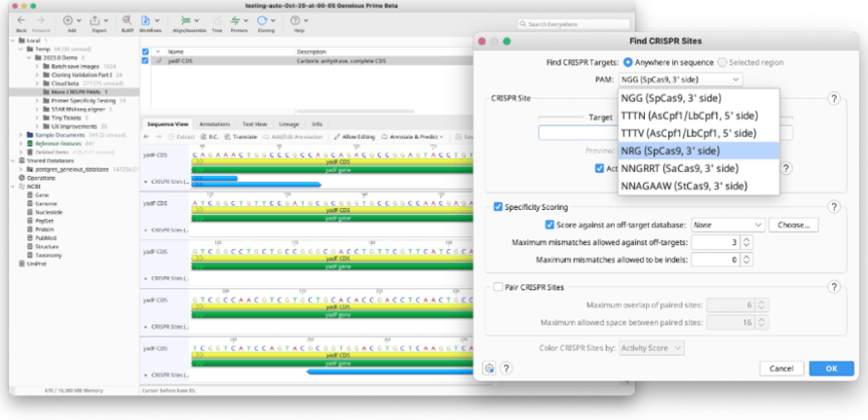868x420 pixels.
Task: Open the Cloning toolbar tool
Action: [x=262, y=20]
